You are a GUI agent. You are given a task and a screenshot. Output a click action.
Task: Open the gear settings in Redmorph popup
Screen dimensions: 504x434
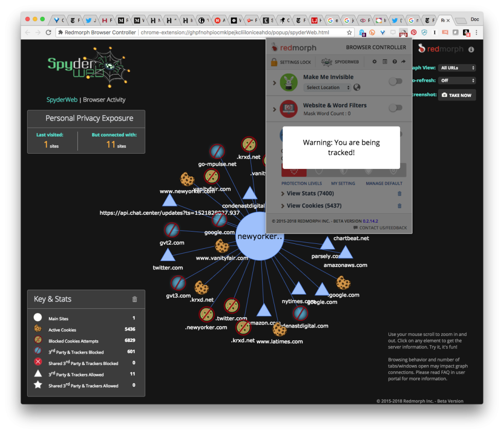pos(374,62)
